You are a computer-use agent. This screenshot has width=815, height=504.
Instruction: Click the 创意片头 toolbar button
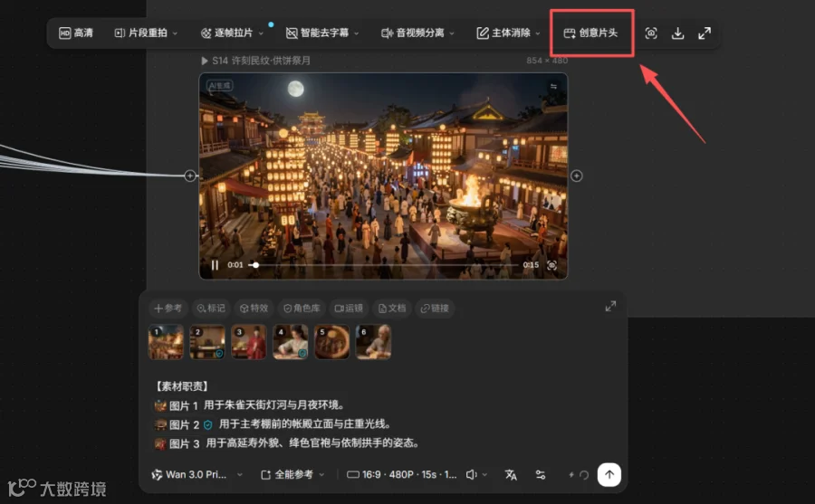click(x=591, y=33)
